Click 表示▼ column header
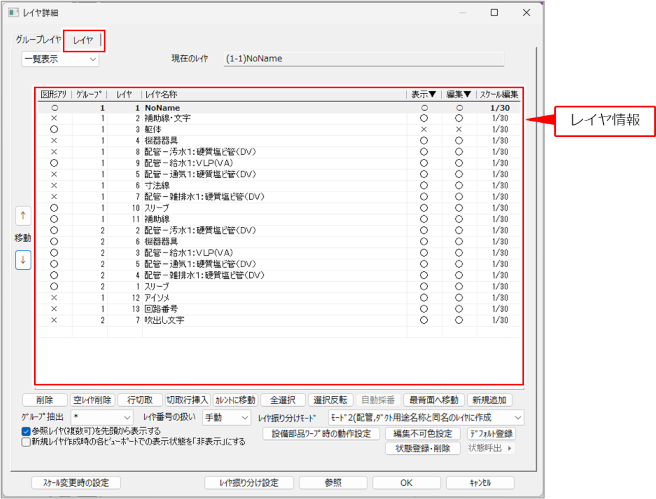 [424, 94]
